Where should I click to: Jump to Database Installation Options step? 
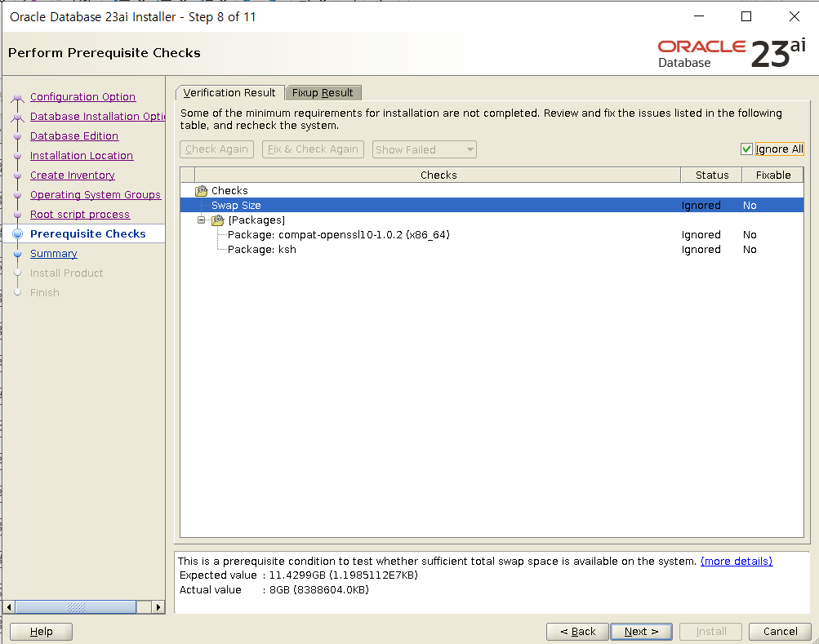(98, 117)
